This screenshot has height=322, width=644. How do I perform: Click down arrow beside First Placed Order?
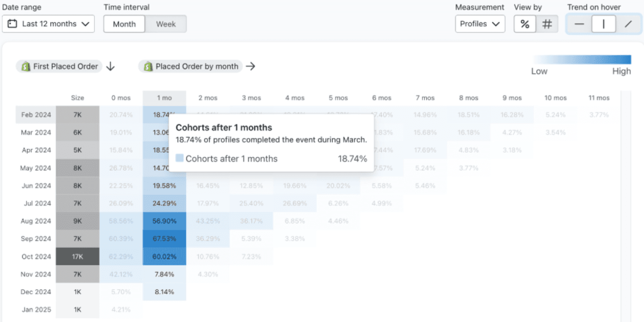110,66
